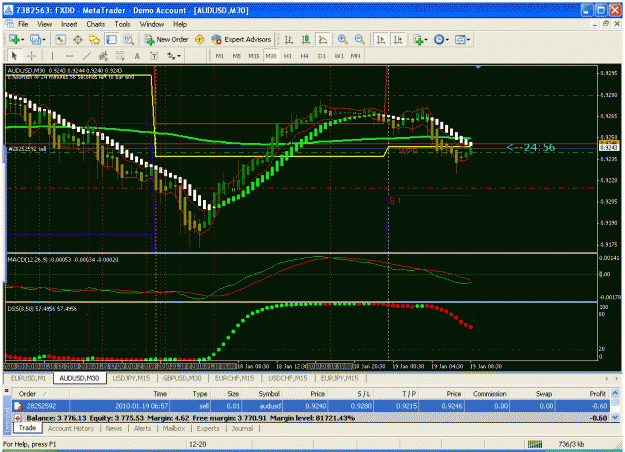The height and width of the screenshot is (452, 625).
Task: Switch chart to H4 timeframe
Action: pos(305,56)
